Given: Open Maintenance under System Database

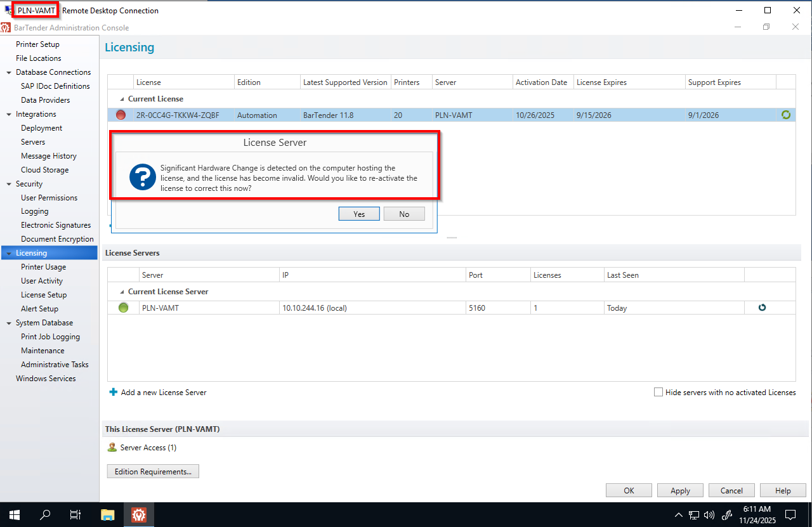Looking at the screenshot, I should pos(43,351).
